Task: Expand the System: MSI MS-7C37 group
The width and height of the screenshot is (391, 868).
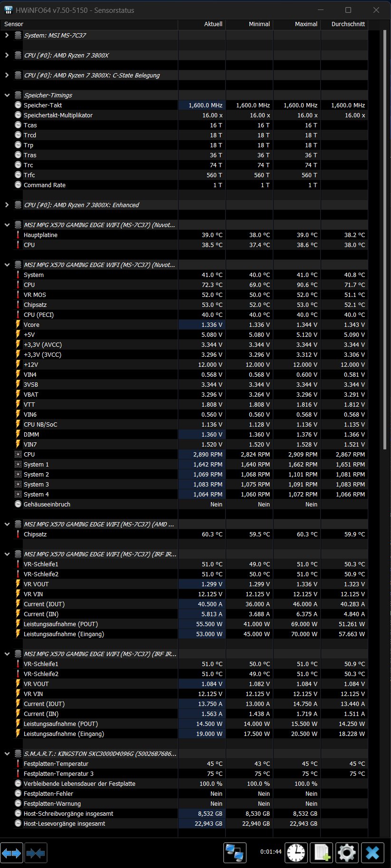Action: click(7, 35)
